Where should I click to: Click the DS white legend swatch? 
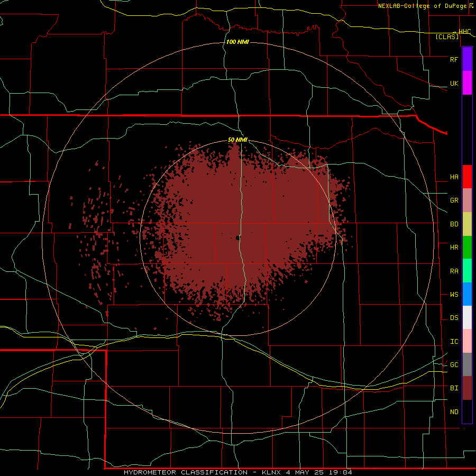pos(467,317)
